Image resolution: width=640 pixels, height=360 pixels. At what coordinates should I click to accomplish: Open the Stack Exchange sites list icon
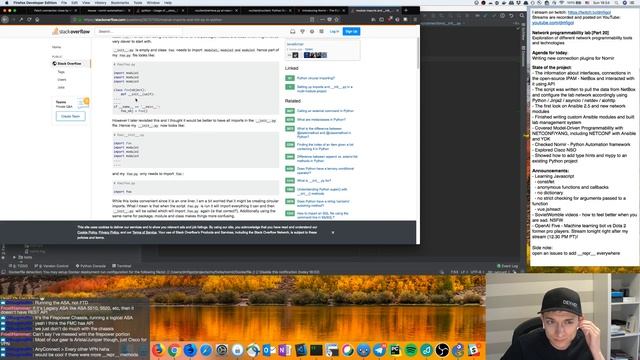coord(322,31)
